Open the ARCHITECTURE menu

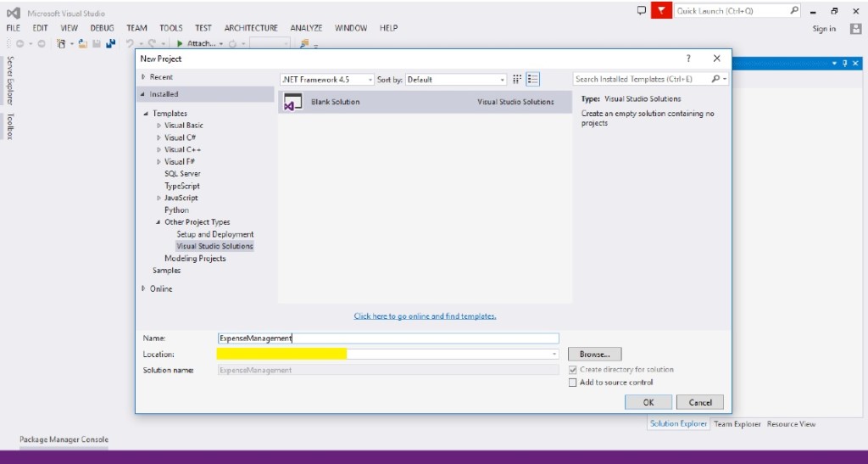pyautogui.click(x=251, y=28)
